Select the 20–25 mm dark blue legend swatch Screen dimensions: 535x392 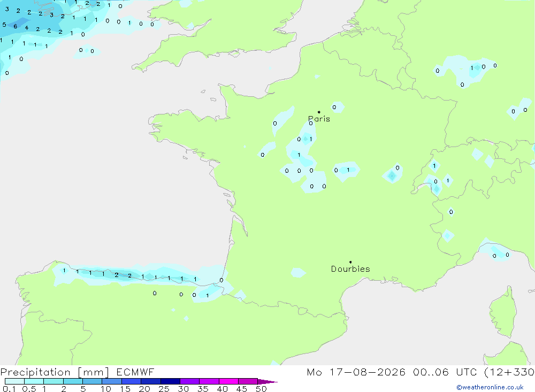coord(151,381)
